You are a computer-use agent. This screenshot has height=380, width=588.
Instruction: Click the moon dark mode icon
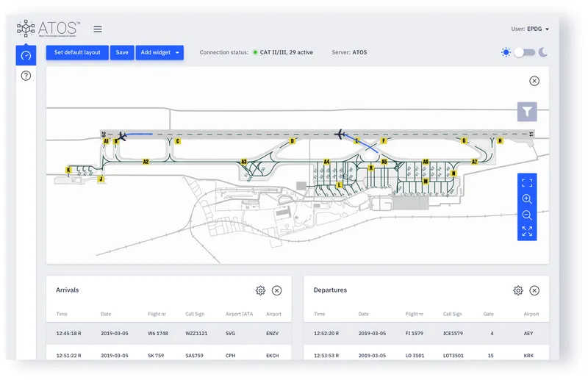pyautogui.click(x=543, y=52)
